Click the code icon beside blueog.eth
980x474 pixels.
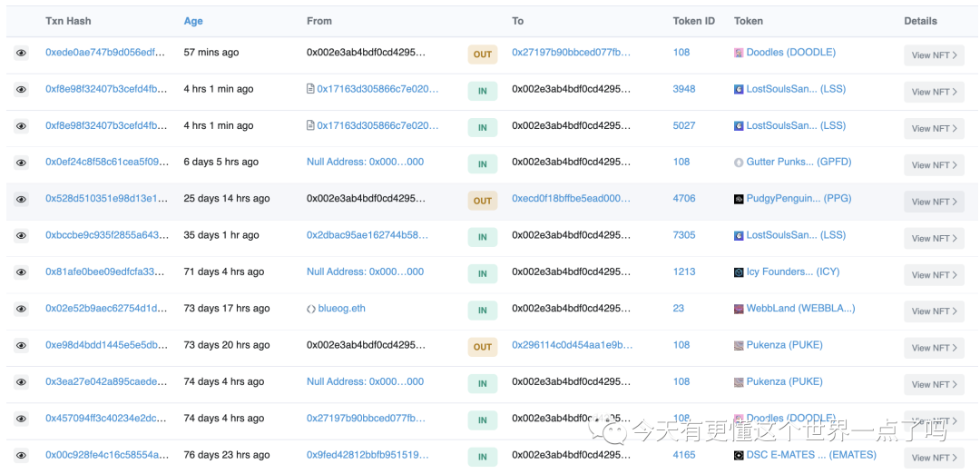pos(311,309)
